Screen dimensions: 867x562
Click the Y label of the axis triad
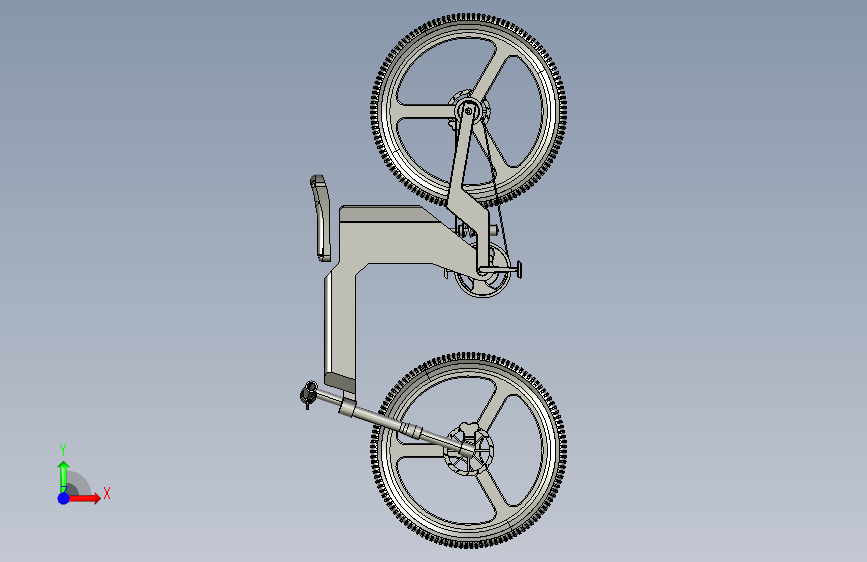point(63,450)
